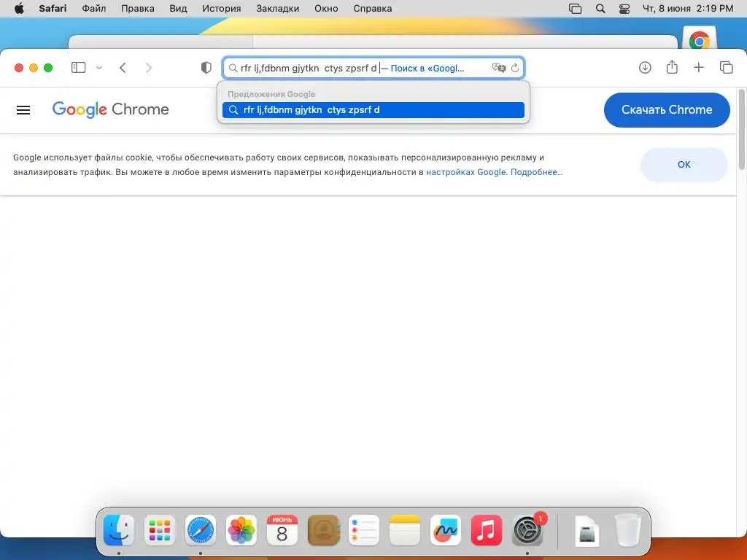Select the highlighted Google search suggestion
The width and height of the screenshot is (747, 560).
coord(373,110)
